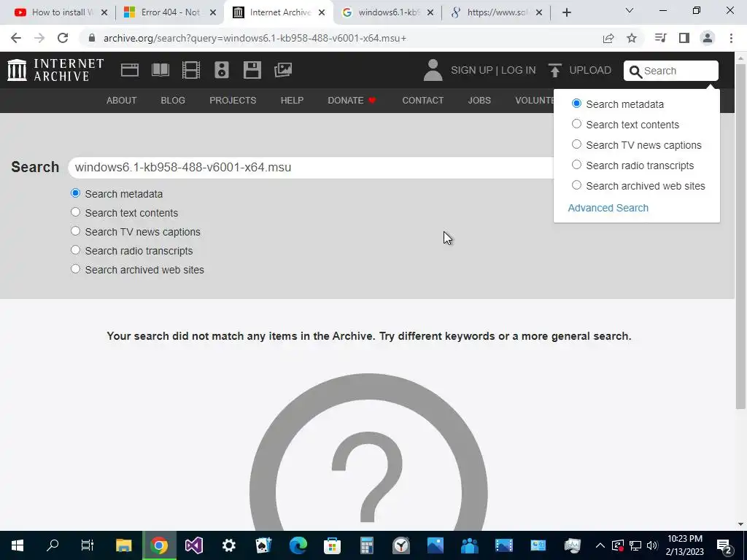The height and width of the screenshot is (560, 747).
Task: Open the CONTACT menu item
Action: coord(422,101)
